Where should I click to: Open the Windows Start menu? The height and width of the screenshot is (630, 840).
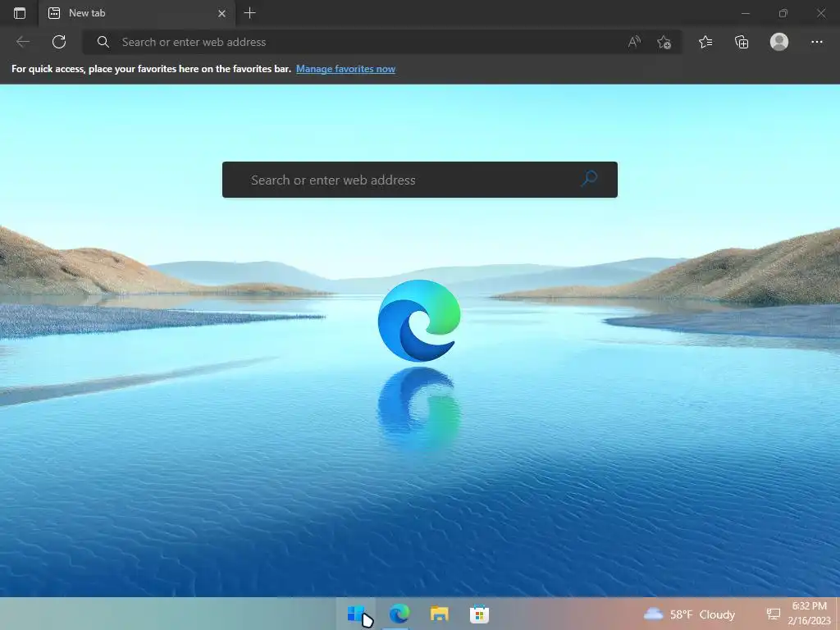pyautogui.click(x=355, y=614)
